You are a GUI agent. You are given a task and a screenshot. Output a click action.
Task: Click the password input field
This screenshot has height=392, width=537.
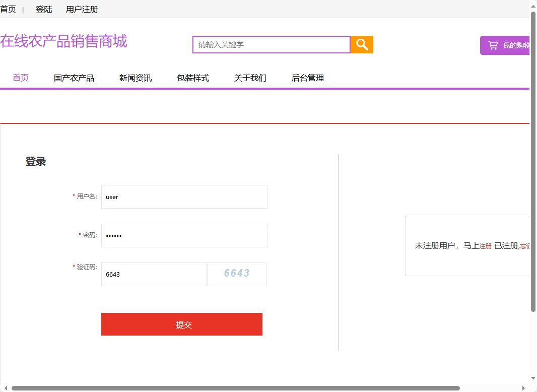pos(184,235)
